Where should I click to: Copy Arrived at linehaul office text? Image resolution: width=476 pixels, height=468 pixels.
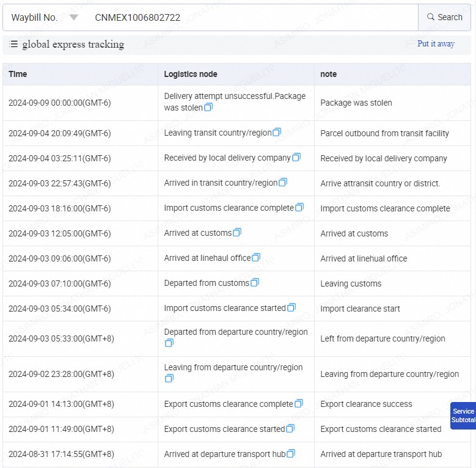click(256, 258)
